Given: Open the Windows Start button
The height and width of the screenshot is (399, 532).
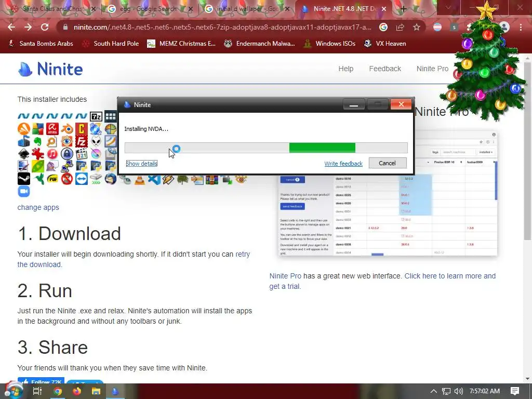Looking at the screenshot, I should [x=14, y=390].
